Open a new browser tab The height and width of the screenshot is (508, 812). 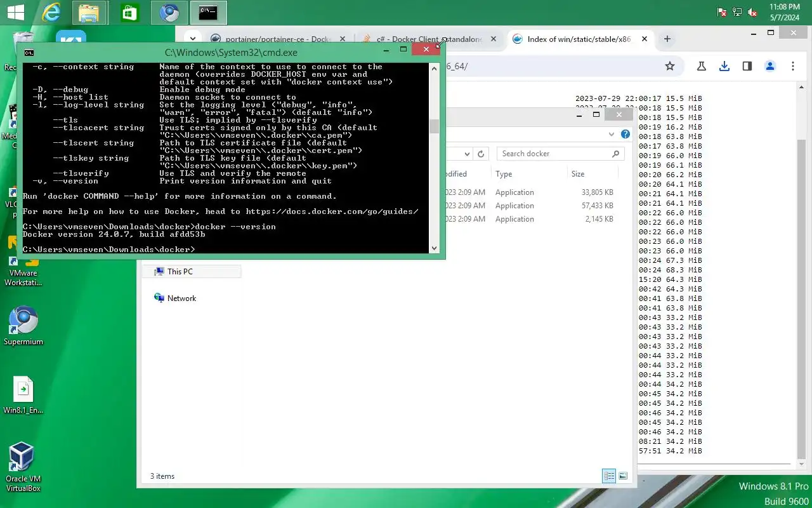pyautogui.click(x=667, y=39)
